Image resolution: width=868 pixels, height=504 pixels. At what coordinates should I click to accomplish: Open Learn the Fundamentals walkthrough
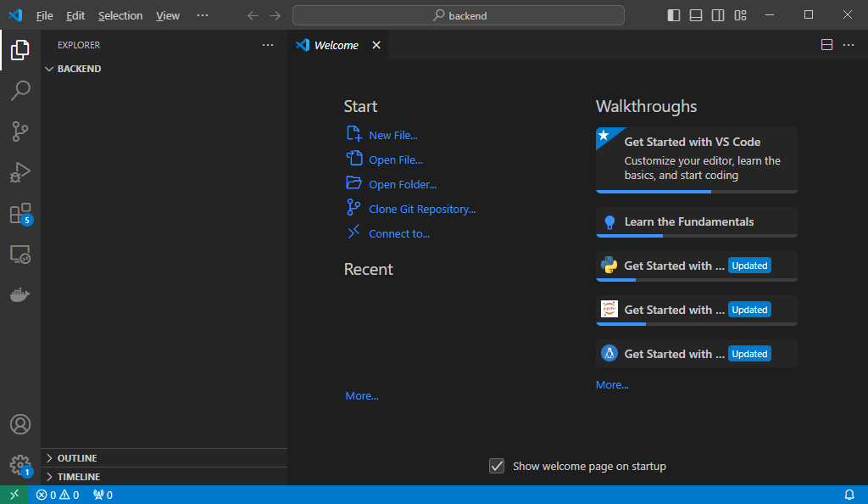(697, 222)
